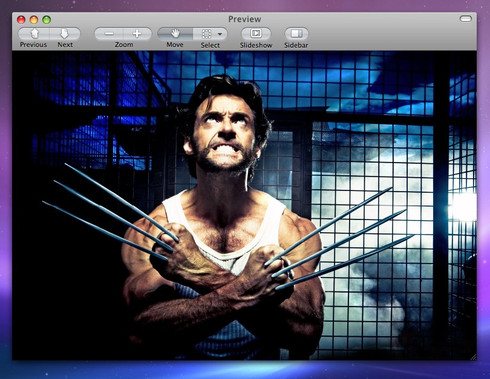
Task: Click the Preview window title text
Action: tap(245, 19)
